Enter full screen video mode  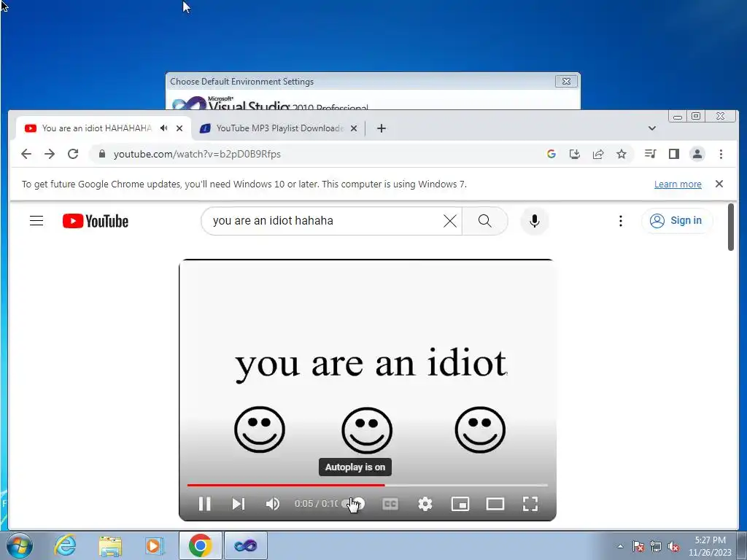[530, 504]
